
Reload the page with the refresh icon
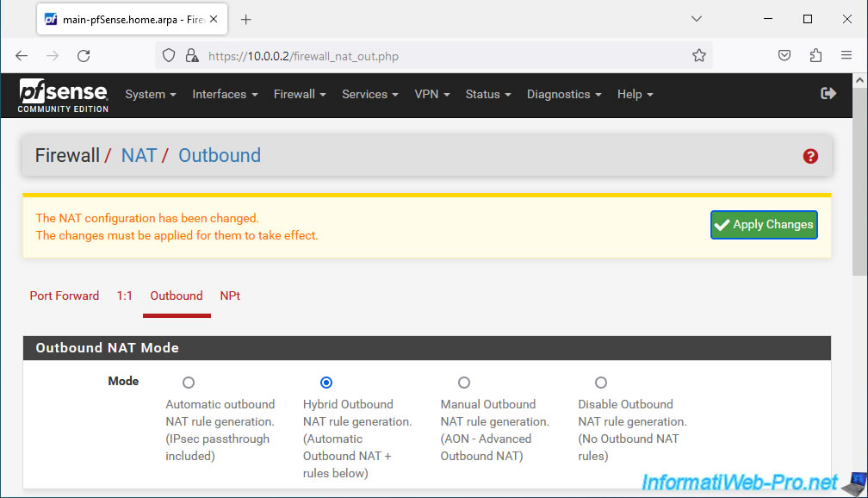(84, 55)
